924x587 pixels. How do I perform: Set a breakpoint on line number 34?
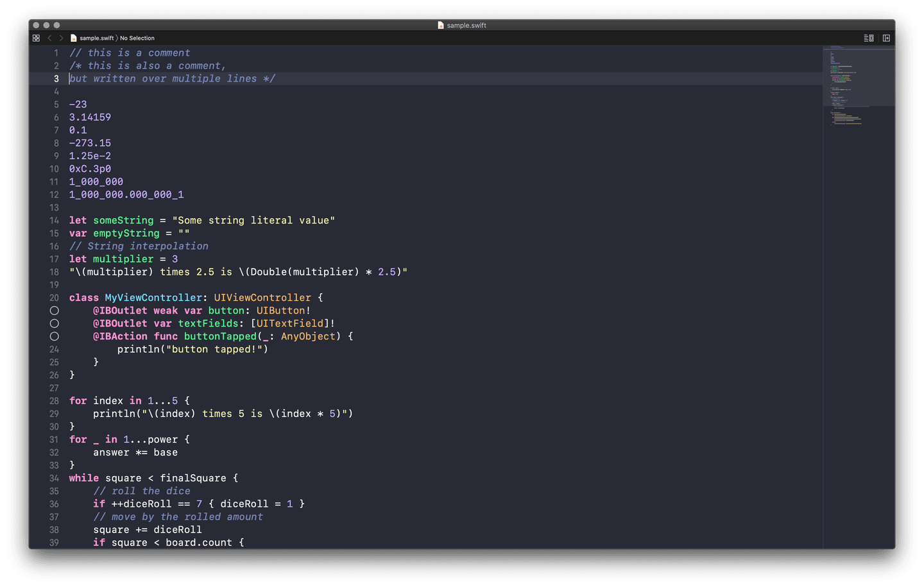[x=54, y=478]
